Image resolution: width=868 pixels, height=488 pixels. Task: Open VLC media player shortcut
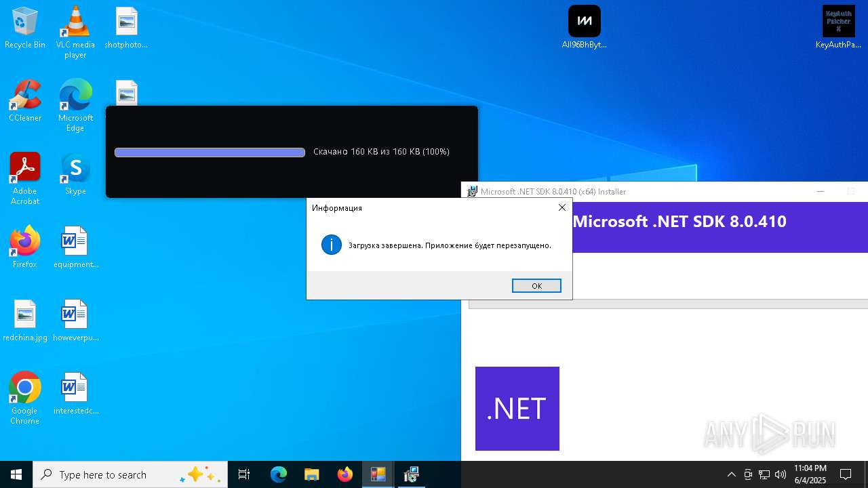point(75,33)
